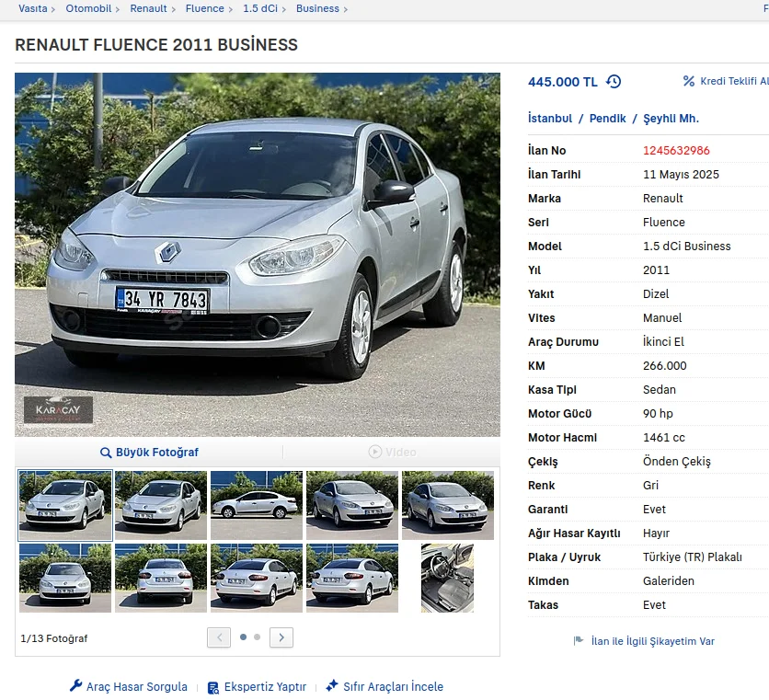Open the İstanbul location link
Viewport: 769px width, 700px height.
point(550,119)
